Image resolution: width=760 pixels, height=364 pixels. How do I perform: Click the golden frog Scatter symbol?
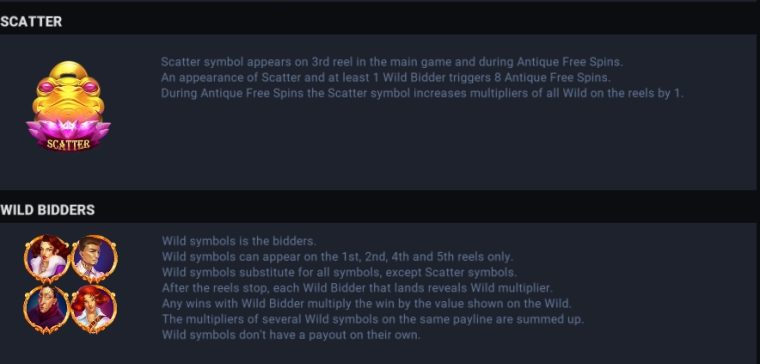[x=68, y=105]
